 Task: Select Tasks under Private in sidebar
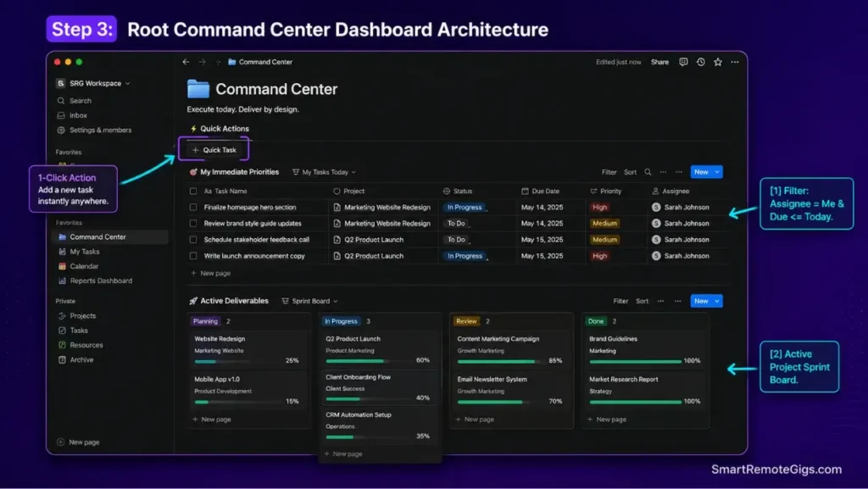point(79,331)
